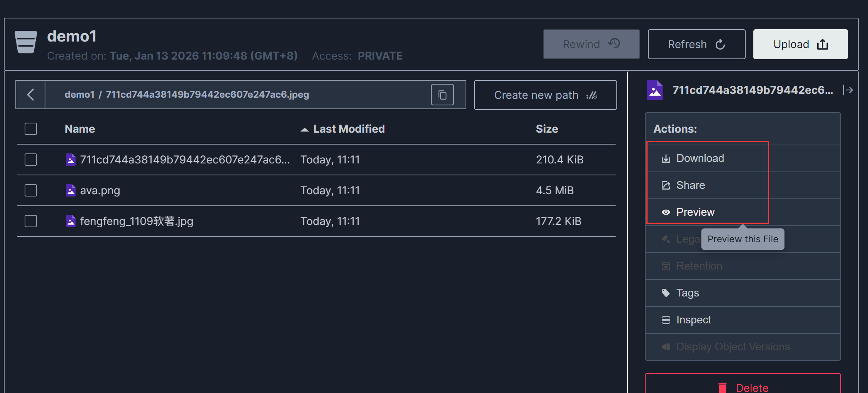Click the copy path icon in breadcrumb bar
Screen dimensions: 868x393
click(x=442, y=95)
